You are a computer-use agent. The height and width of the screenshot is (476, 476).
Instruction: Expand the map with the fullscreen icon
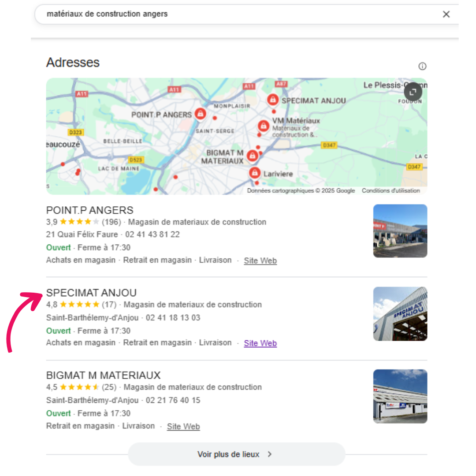[413, 92]
